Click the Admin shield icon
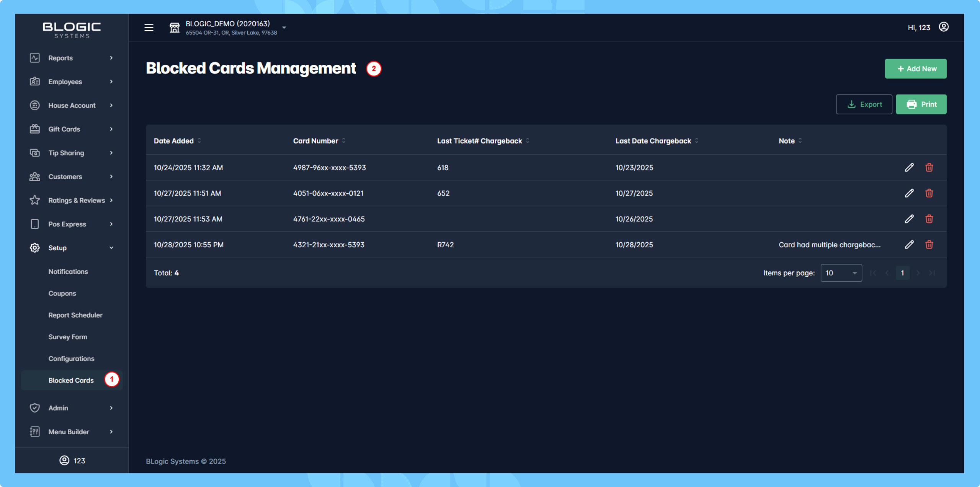This screenshot has height=487, width=980. 35,408
